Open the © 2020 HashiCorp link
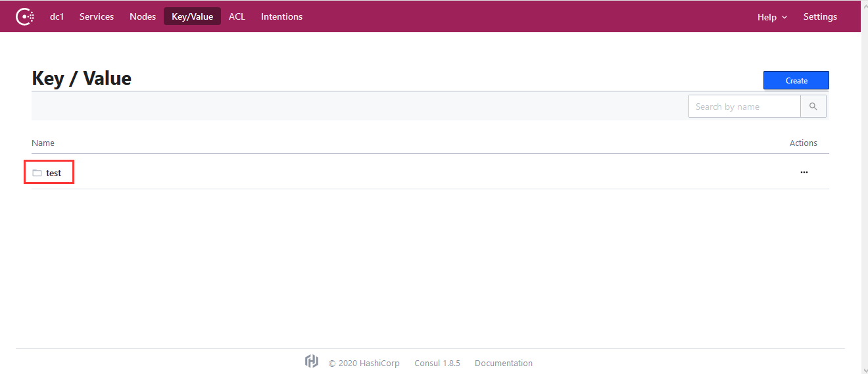Viewport: 868px width, 374px height. coord(364,363)
